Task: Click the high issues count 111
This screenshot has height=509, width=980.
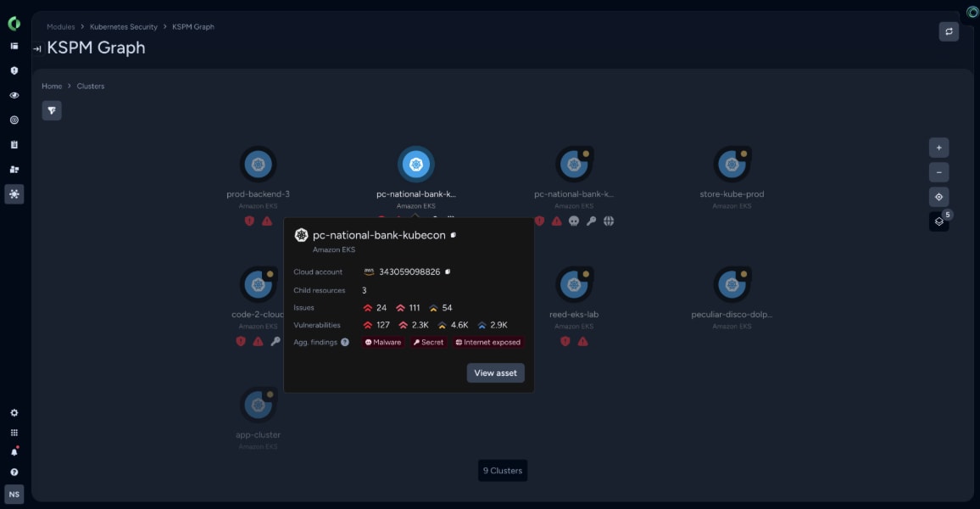Action: (x=408, y=308)
